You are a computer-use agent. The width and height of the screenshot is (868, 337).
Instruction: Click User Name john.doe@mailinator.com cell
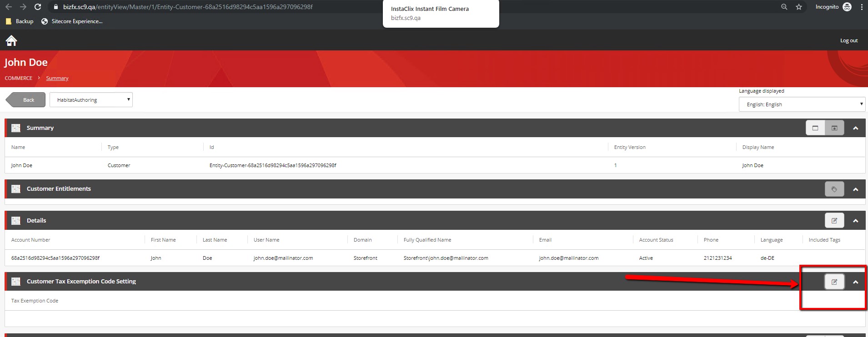tap(283, 258)
